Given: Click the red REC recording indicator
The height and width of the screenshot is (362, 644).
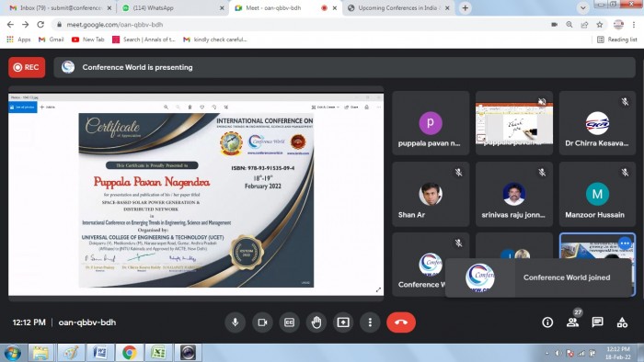Looking at the screenshot, I should (27, 67).
